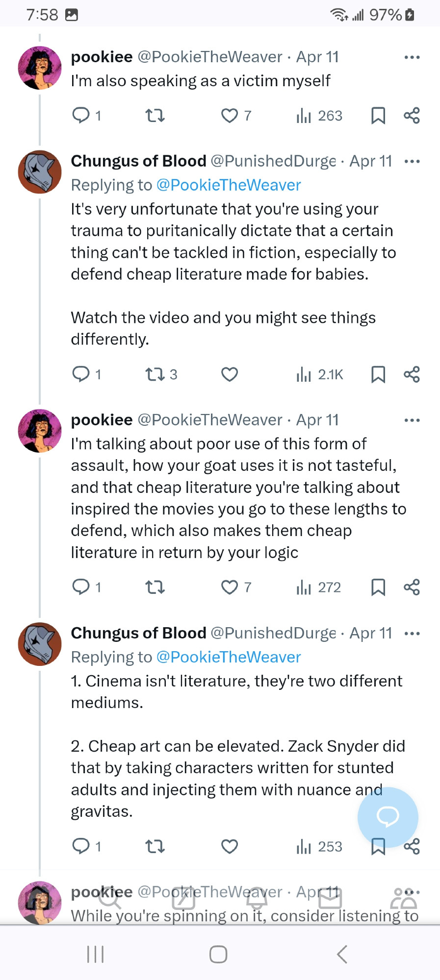Share the "I'm talking about poor use" tweet

412,587
